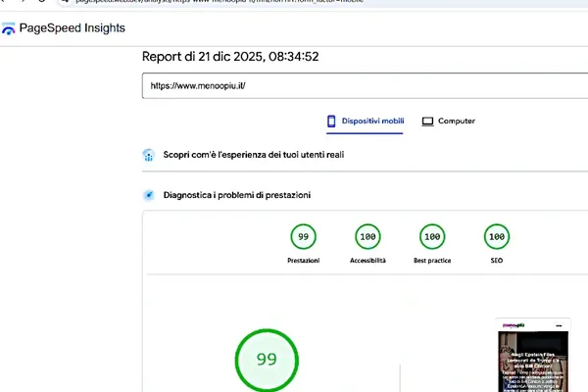This screenshot has height=392, width=588.
Task: Select the Accessibilità score gauge (100)
Action: click(x=367, y=237)
